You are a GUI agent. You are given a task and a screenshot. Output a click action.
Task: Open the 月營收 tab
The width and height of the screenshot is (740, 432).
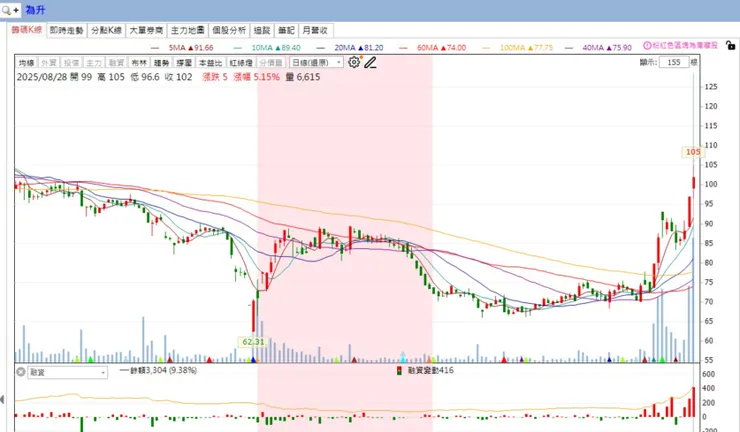[315, 30]
